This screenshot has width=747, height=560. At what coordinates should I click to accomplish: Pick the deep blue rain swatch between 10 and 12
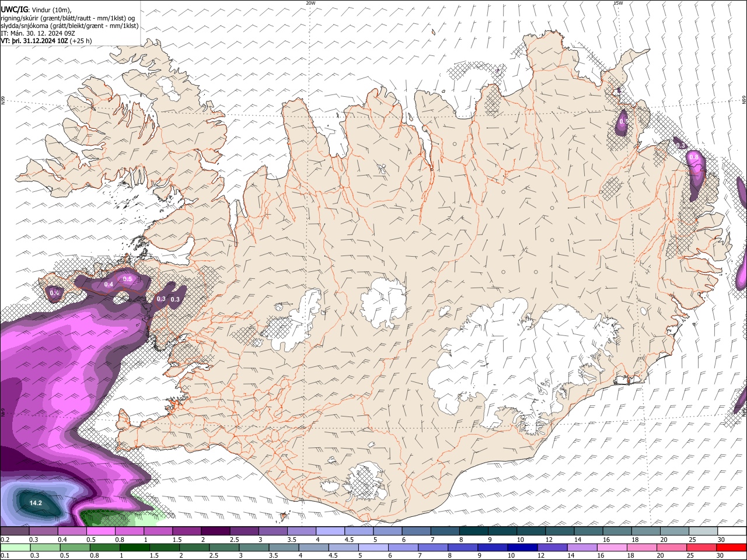[522, 547]
